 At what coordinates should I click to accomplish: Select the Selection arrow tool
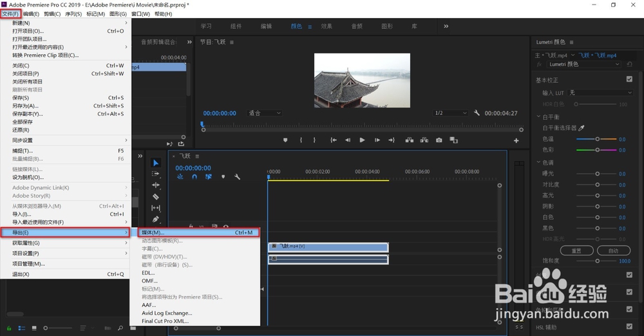pos(156,163)
